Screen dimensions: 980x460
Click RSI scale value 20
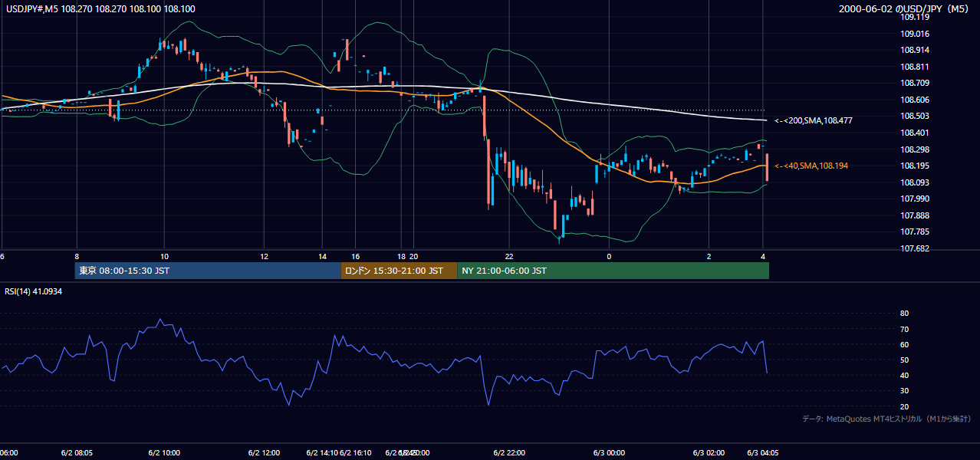(x=905, y=406)
